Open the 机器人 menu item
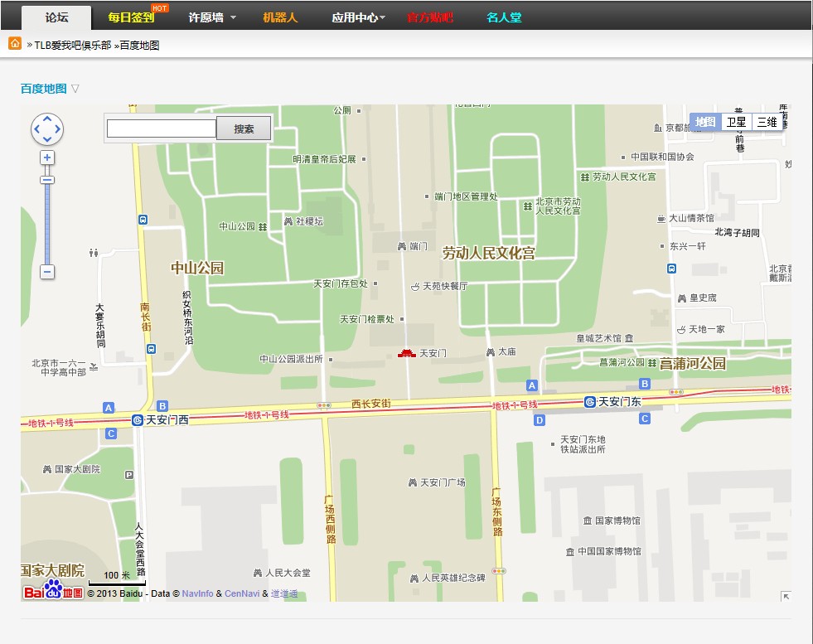The image size is (813, 644). [280, 17]
